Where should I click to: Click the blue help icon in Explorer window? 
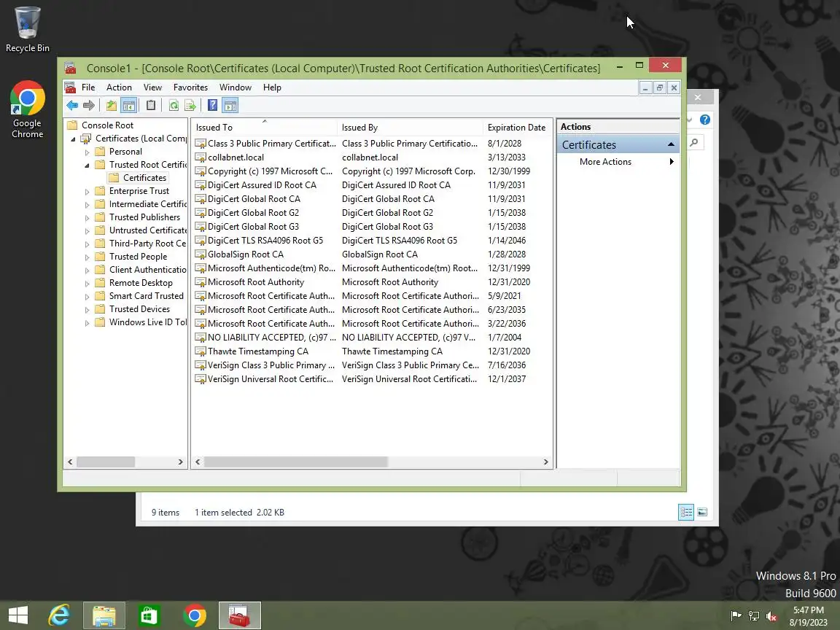tap(705, 120)
